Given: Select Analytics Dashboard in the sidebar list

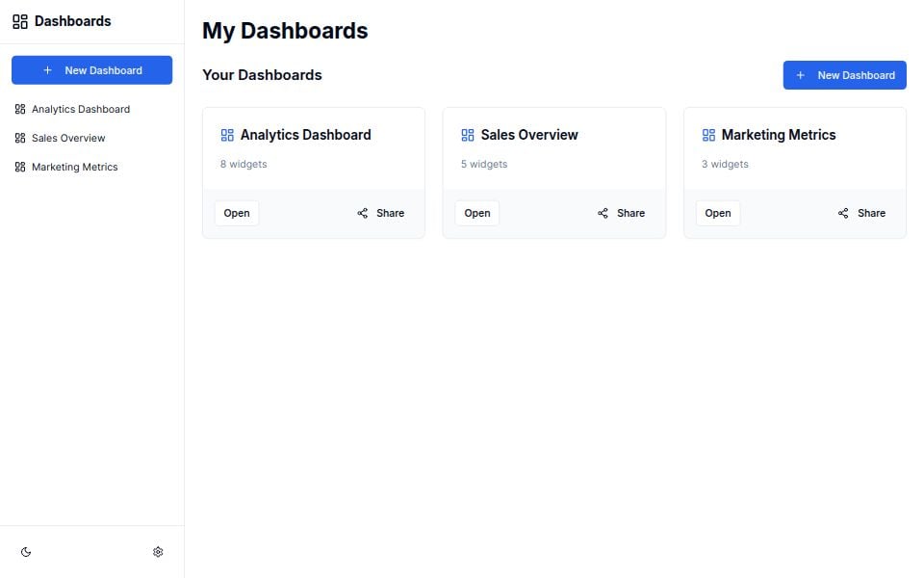Looking at the screenshot, I should [81, 109].
